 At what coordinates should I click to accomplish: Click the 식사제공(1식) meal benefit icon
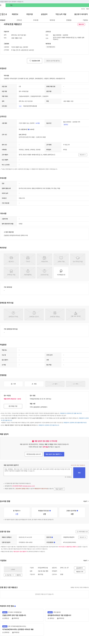click(x=61, y=272)
